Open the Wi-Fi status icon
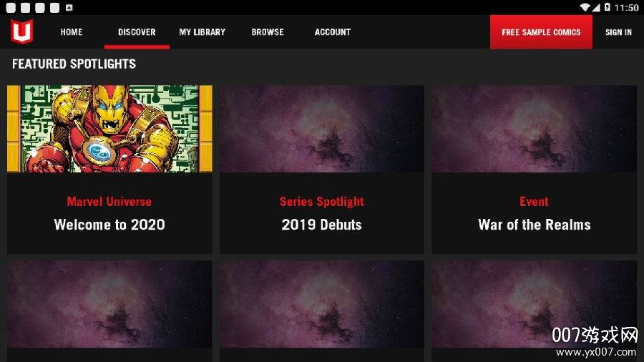Viewport: 644px width, 362px height. coord(585,7)
